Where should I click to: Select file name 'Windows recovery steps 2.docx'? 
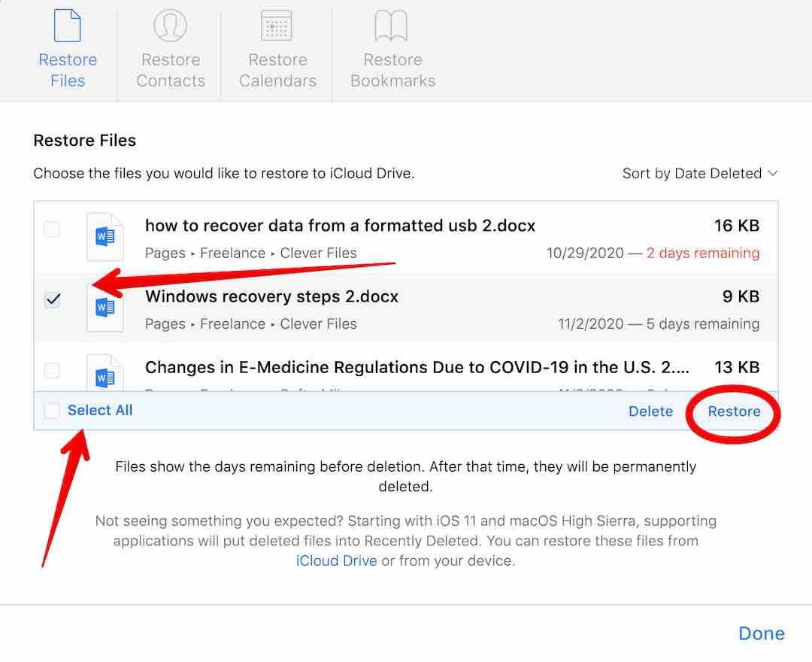point(272,296)
